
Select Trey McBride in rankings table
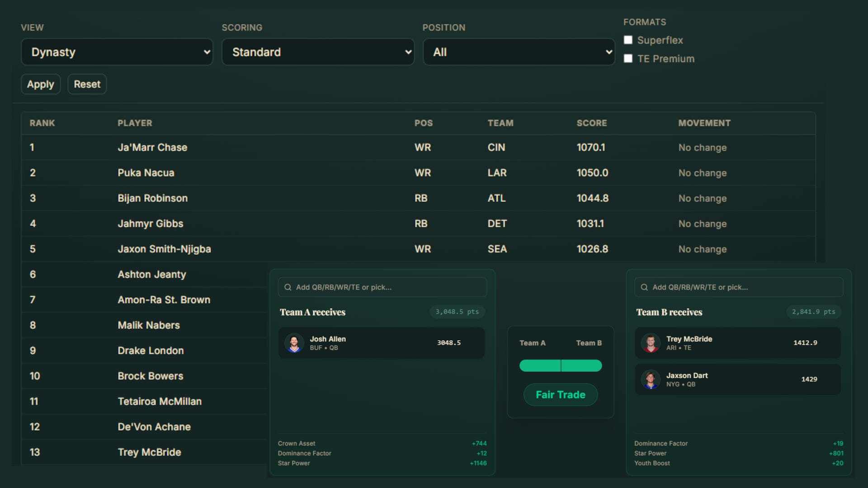click(x=149, y=452)
